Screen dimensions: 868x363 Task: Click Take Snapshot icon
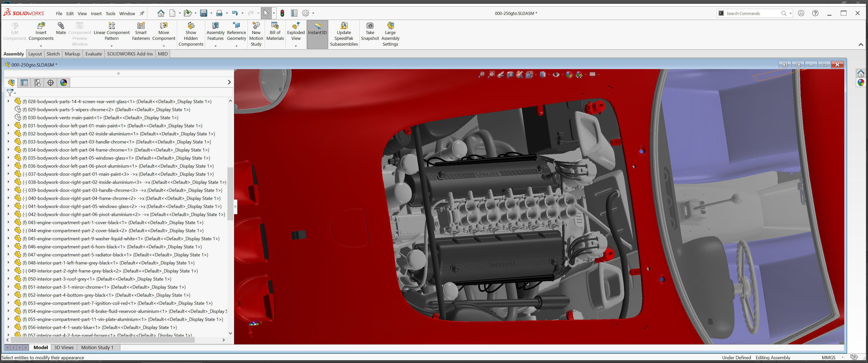[370, 26]
